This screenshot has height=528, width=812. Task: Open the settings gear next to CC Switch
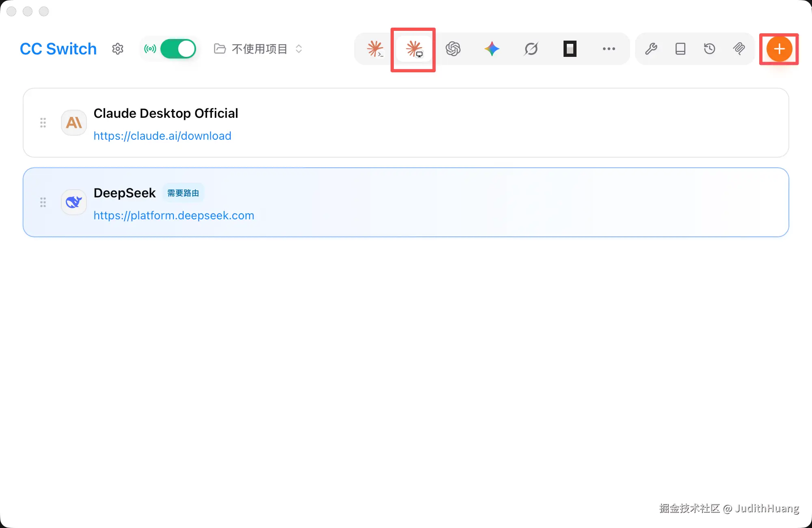point(117,49)
